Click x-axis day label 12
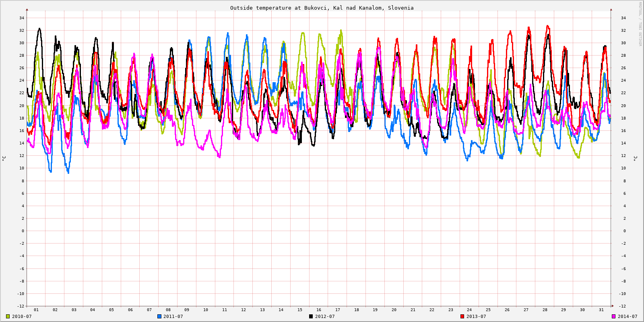The width and height of the screenshot is (644, 322). point(244,310)
